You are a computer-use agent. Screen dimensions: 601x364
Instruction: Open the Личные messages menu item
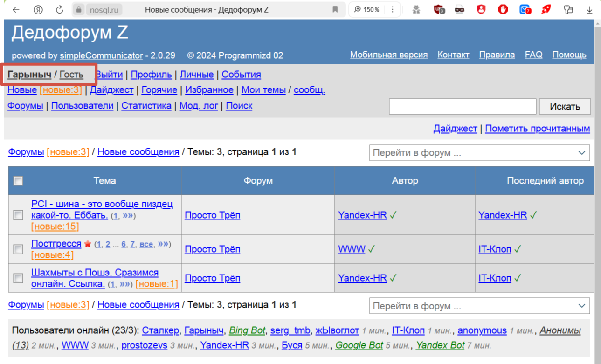(197, 75)
